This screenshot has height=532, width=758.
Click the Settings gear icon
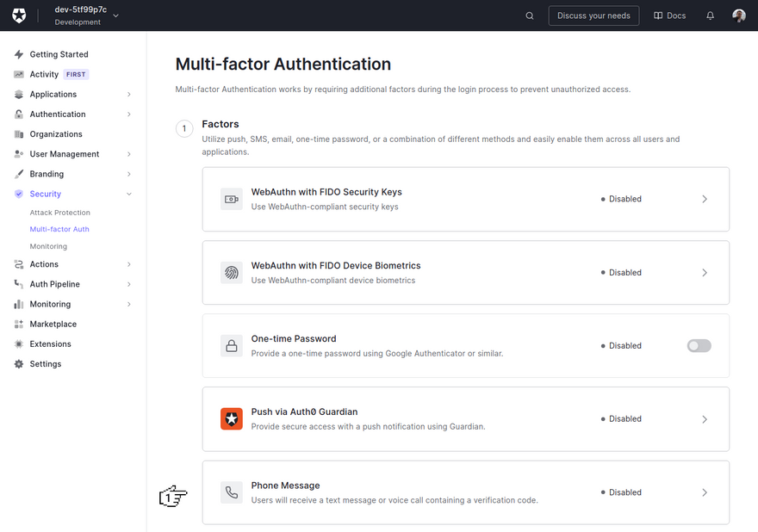click(x=19, y=364)
